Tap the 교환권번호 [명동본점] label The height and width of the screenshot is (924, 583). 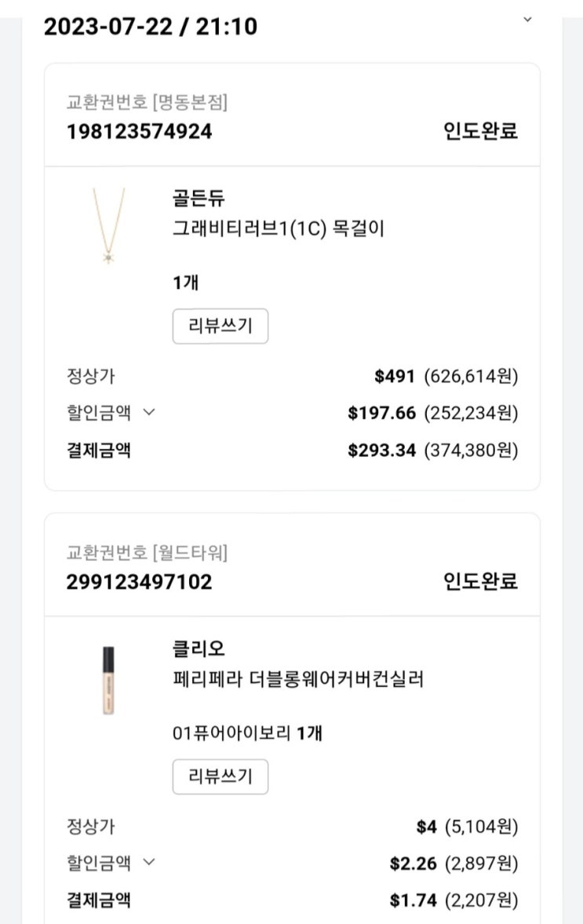[148, 102]
